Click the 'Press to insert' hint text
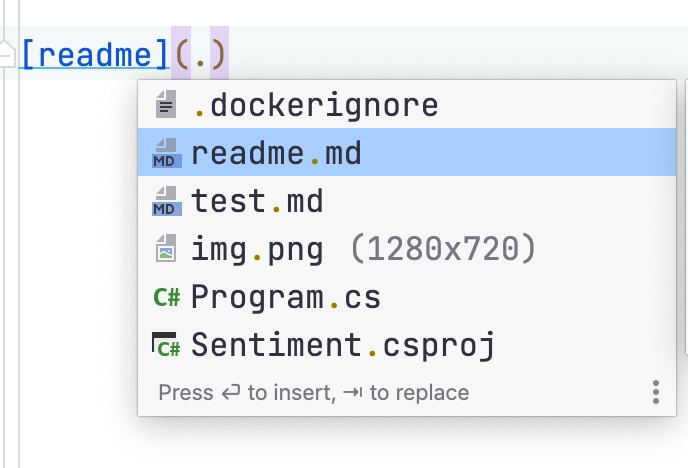Viewport: 688px width, 468px height. (x=313, y=392)
